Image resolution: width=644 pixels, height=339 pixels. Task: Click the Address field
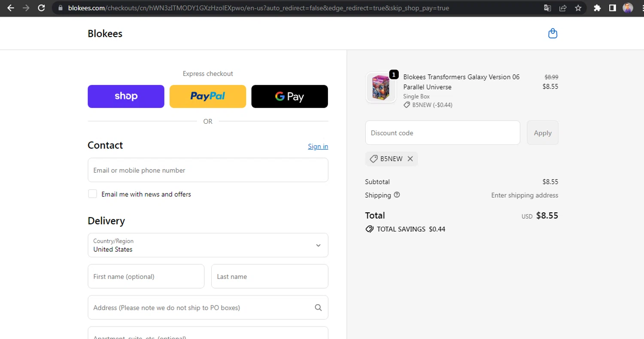(x=208, y=307)
